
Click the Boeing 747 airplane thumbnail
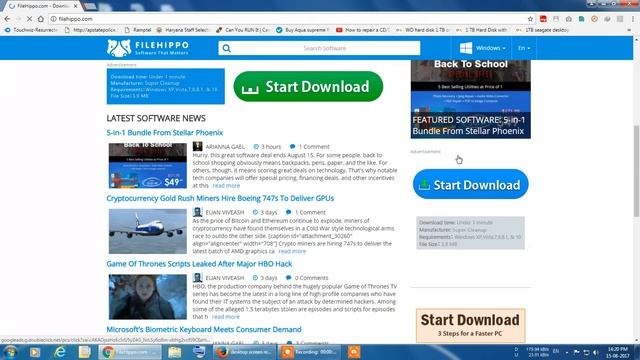[x=148, y=231]
